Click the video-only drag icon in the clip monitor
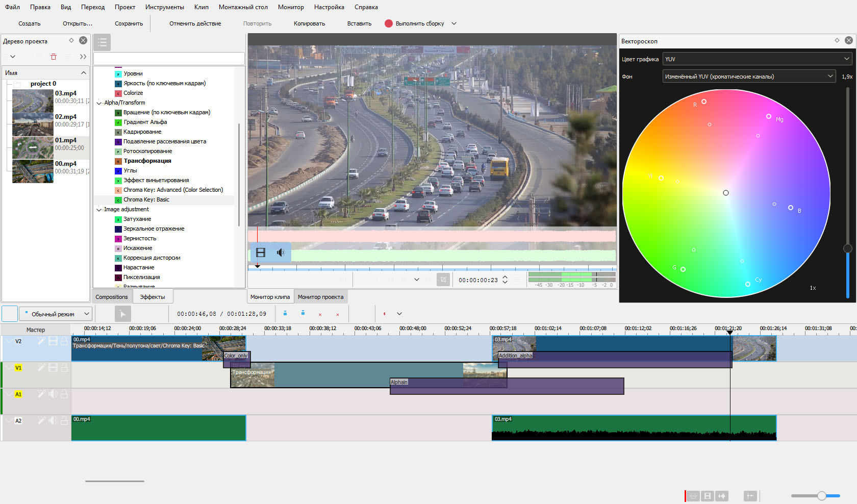 tap(261, 253)
